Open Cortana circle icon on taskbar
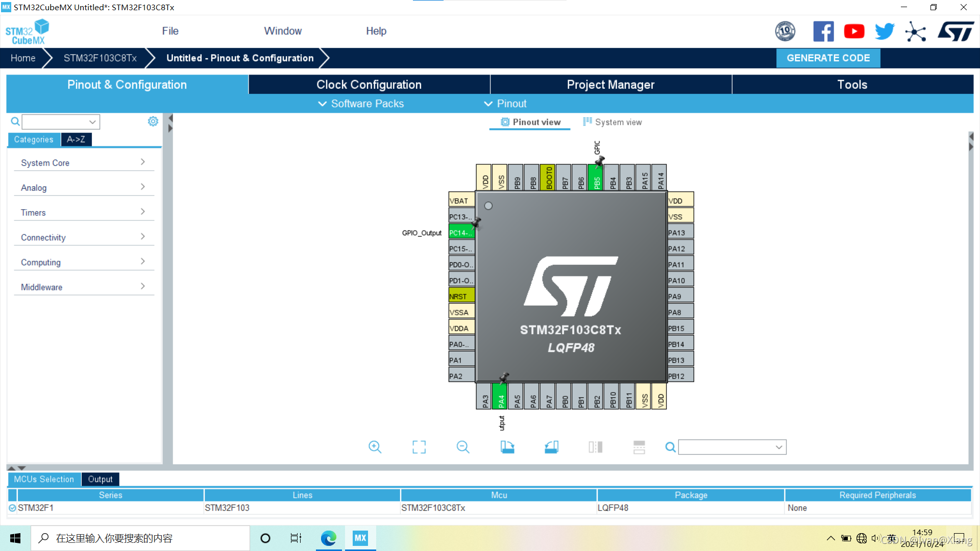This screenshot has height=551, width=980. [265, 538]
